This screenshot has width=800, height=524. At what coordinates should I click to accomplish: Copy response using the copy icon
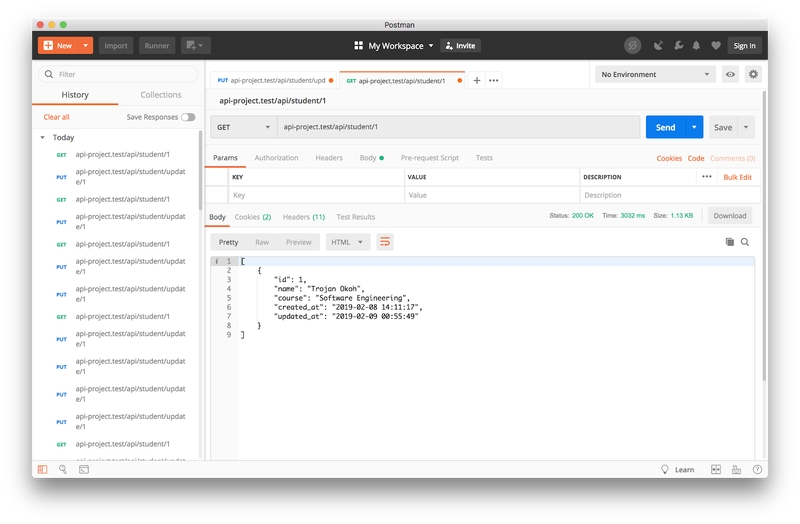coord(729,242)
